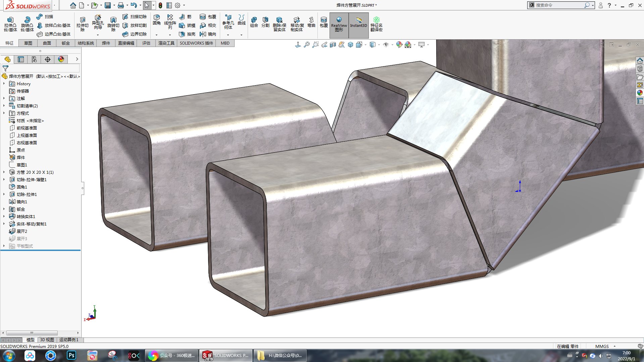Viewport: 644px width, 362px height.
Task: Switch to the 曲面 (Surface) tab
Action: [47, 43]
